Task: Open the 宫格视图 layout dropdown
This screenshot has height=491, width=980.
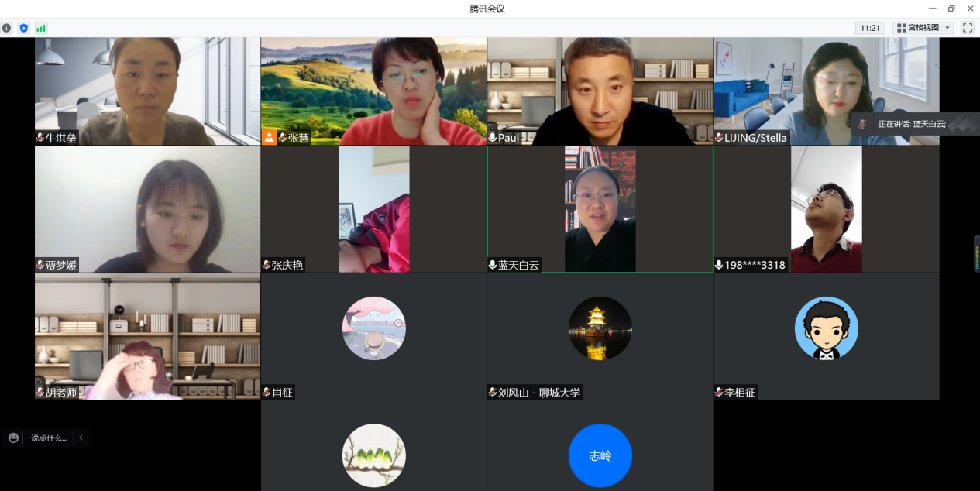Action: pyautogui.click(x=923, y=28)
